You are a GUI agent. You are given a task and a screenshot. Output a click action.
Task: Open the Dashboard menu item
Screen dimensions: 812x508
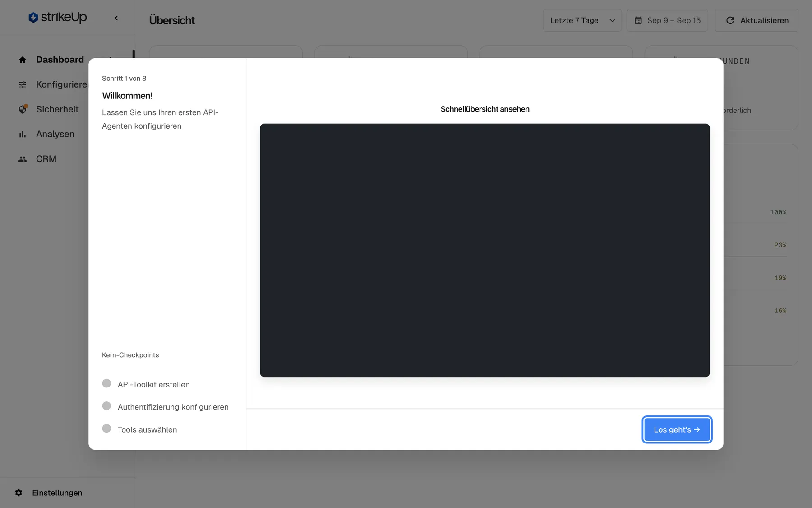60,60
